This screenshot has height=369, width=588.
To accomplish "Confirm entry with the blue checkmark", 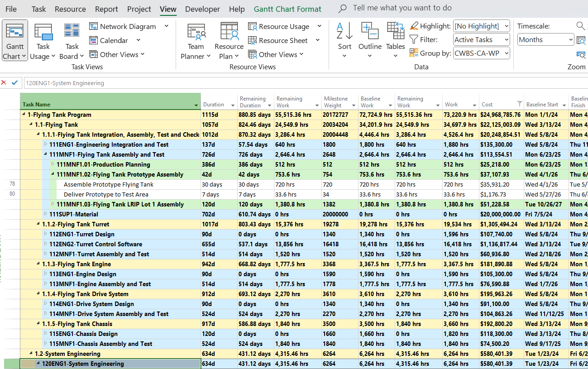I will pyautogui.click(x=14, y=82).
